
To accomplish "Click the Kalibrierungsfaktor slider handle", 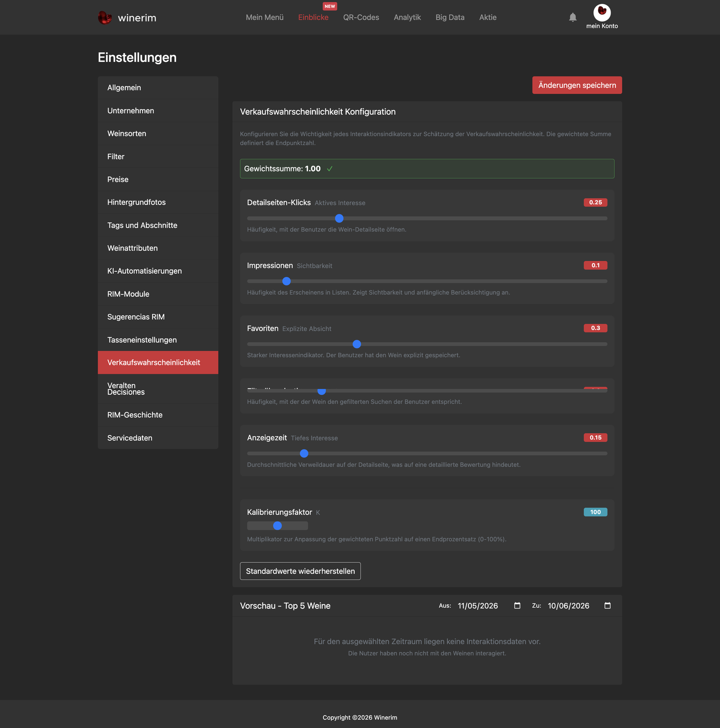I will (x=277, y=526).
